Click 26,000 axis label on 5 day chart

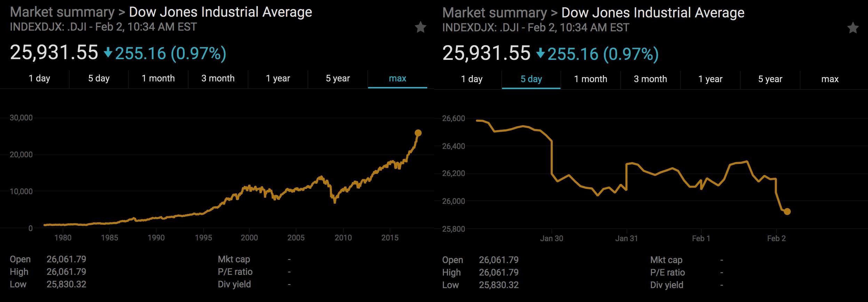(454, 201)
